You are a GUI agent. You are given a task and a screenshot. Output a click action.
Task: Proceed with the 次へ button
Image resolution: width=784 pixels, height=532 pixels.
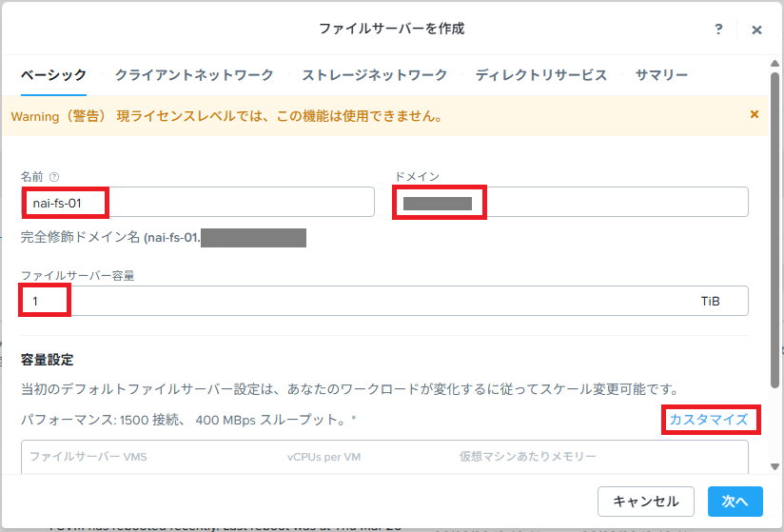tap(735, 501)
